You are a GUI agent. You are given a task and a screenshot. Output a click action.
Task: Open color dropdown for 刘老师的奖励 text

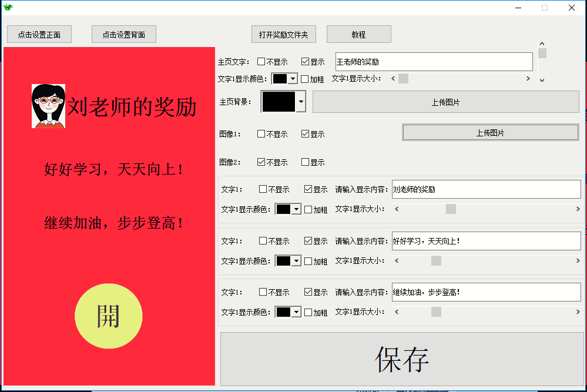(297, 209)
